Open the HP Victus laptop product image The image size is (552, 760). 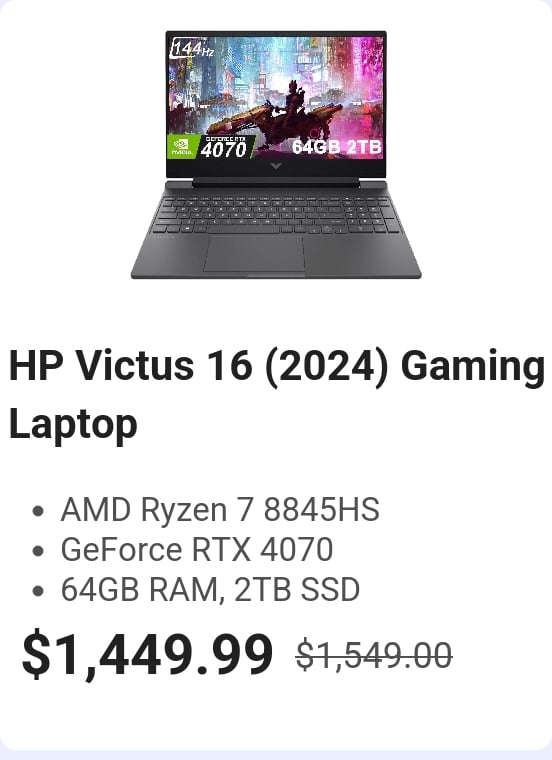click(276, 155)
